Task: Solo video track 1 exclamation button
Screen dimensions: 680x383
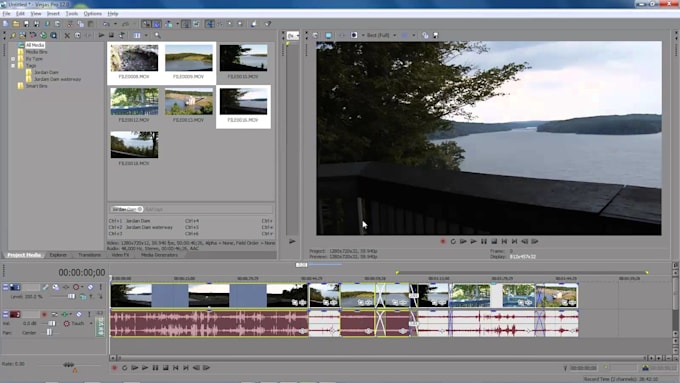Action: pos(101,287)
